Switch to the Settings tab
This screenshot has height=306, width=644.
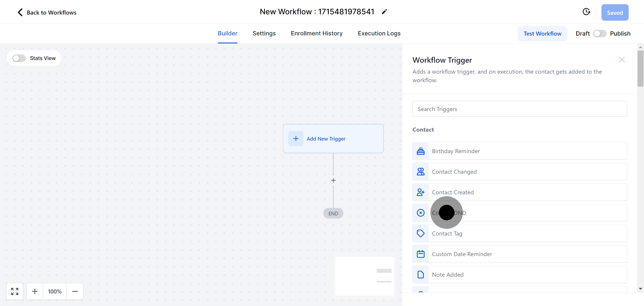pyautogui.click(x=264, y=34)
